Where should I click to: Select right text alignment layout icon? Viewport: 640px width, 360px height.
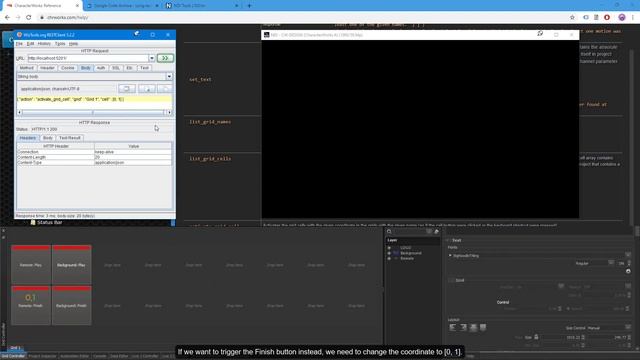463,327
